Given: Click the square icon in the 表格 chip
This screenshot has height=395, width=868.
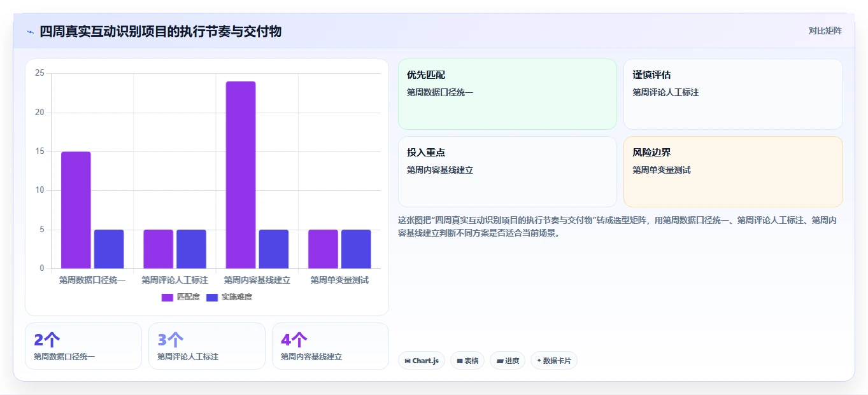Looking at the screenshot, I should pyautogui.click(x=460, y=361).
